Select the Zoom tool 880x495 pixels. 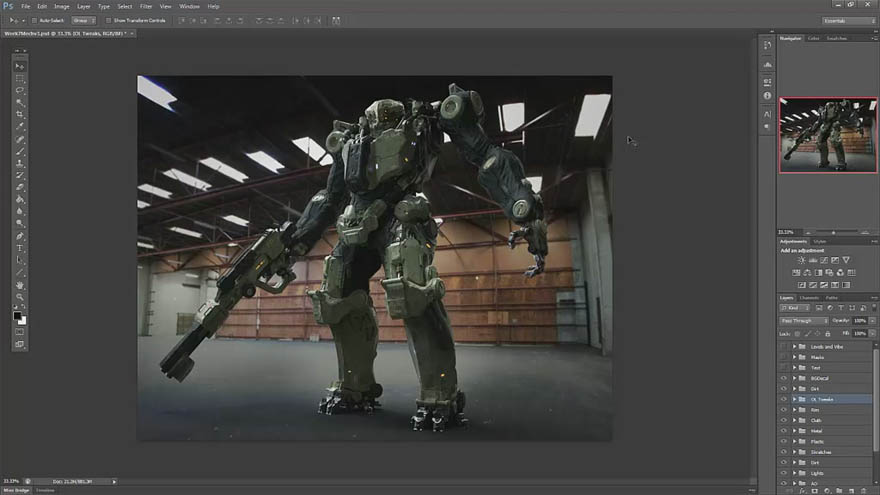(20, 297)
